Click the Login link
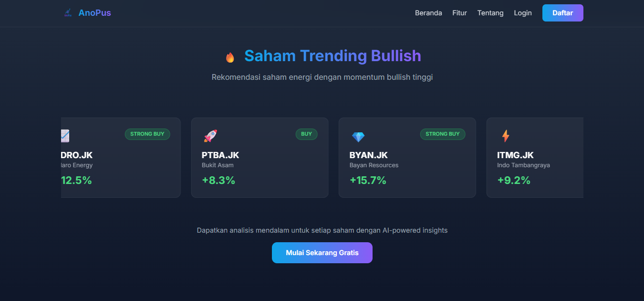 [522, 13]
